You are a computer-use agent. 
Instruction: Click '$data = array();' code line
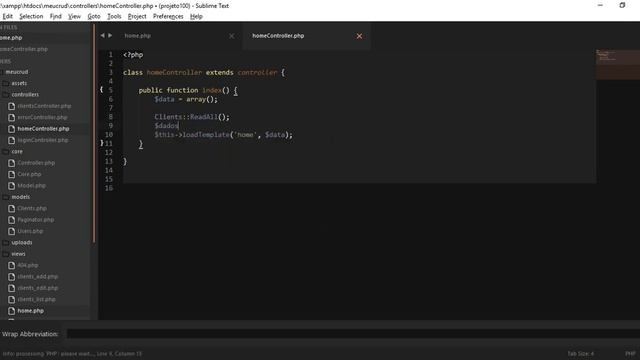pos(186,99)
